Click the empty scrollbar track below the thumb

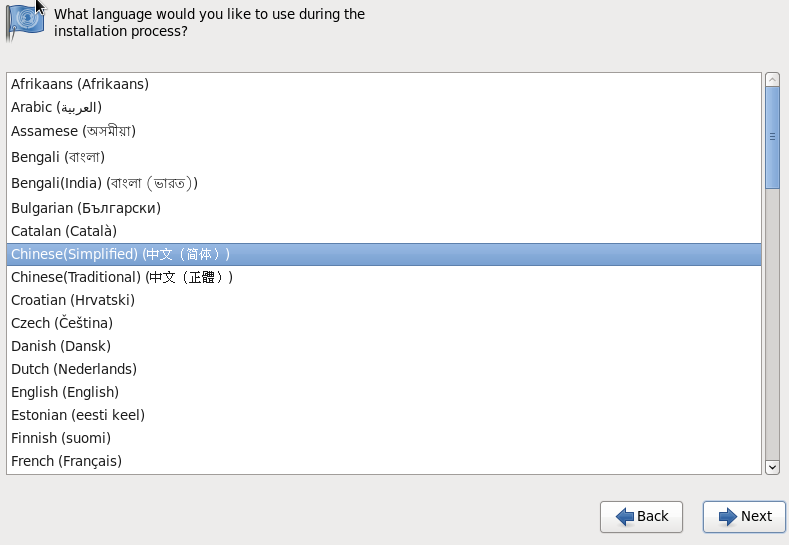[x=772, y=325]
